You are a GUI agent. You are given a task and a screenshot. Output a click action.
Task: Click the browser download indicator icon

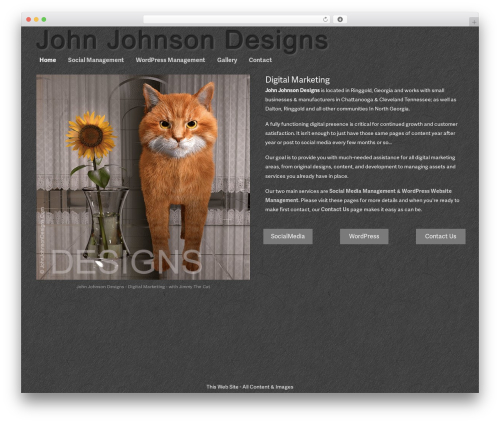[340, 19]
